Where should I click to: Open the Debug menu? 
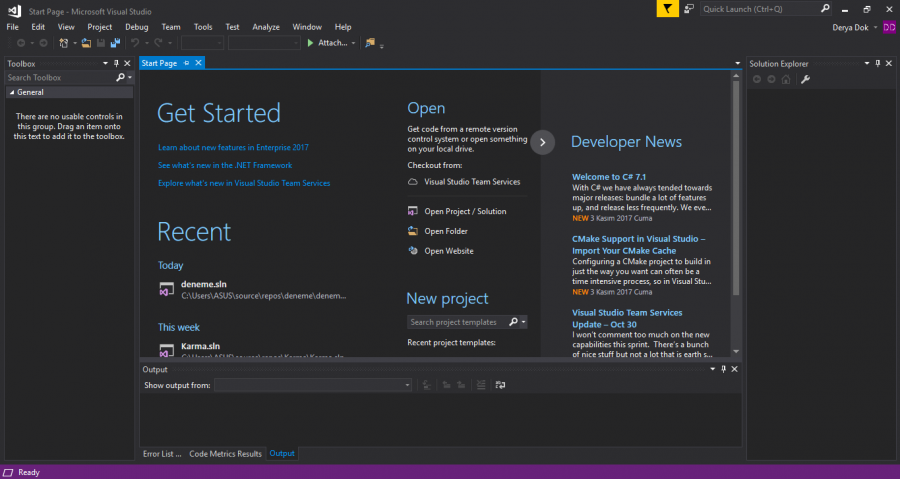click(136, 27)
